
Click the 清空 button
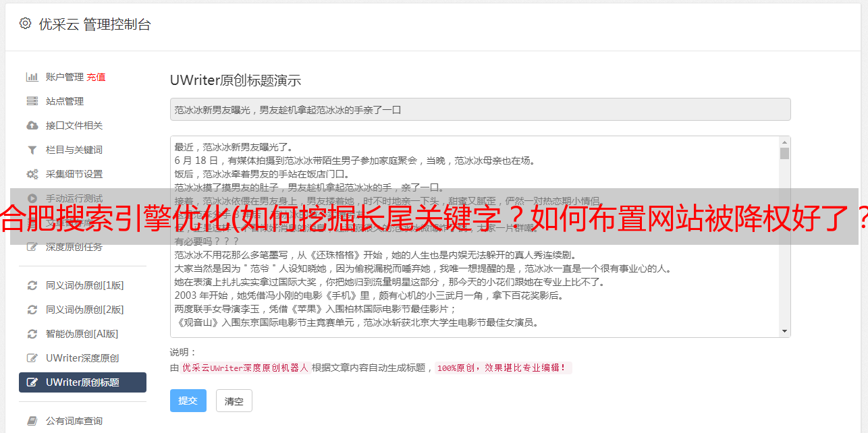(234, 401)
